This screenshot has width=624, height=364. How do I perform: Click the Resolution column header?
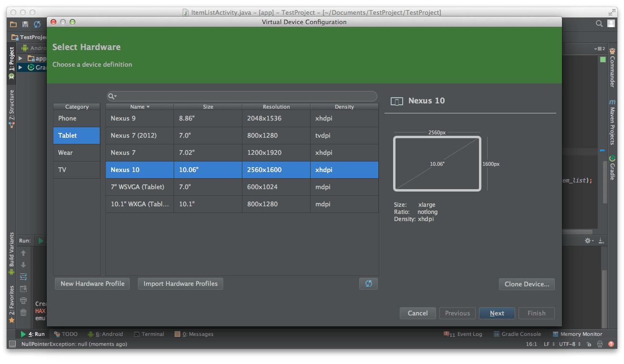click(x=276, y=107)
